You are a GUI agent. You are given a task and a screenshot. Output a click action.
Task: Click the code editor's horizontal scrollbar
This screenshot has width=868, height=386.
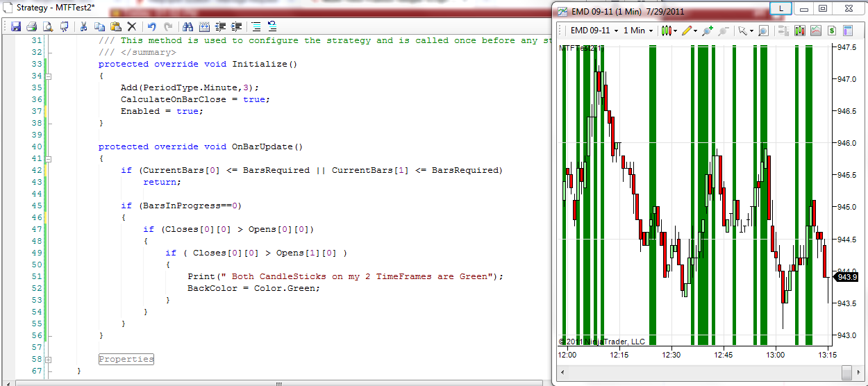tap(278, 383)
